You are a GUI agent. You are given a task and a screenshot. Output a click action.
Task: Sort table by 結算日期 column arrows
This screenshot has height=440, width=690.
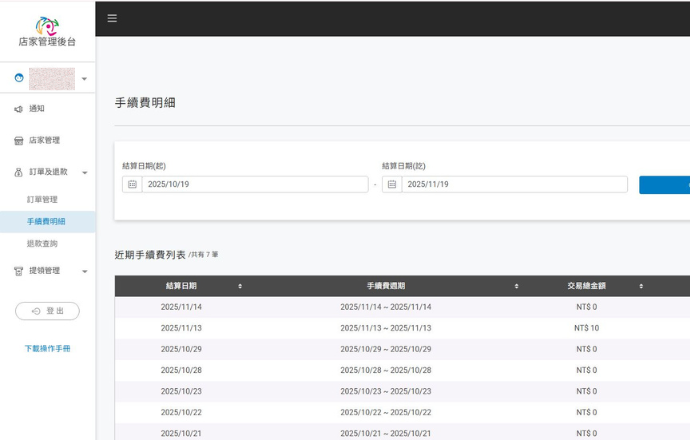click(240, 286)
